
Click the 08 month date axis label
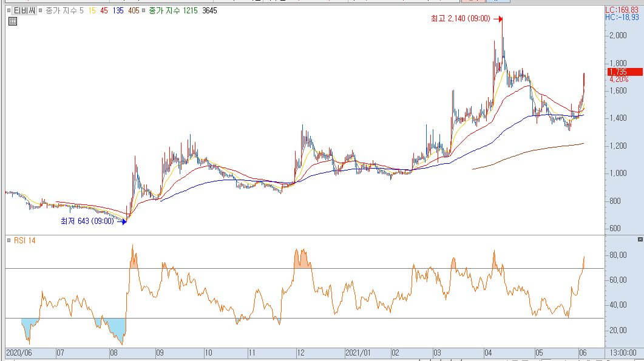point(114,353)
